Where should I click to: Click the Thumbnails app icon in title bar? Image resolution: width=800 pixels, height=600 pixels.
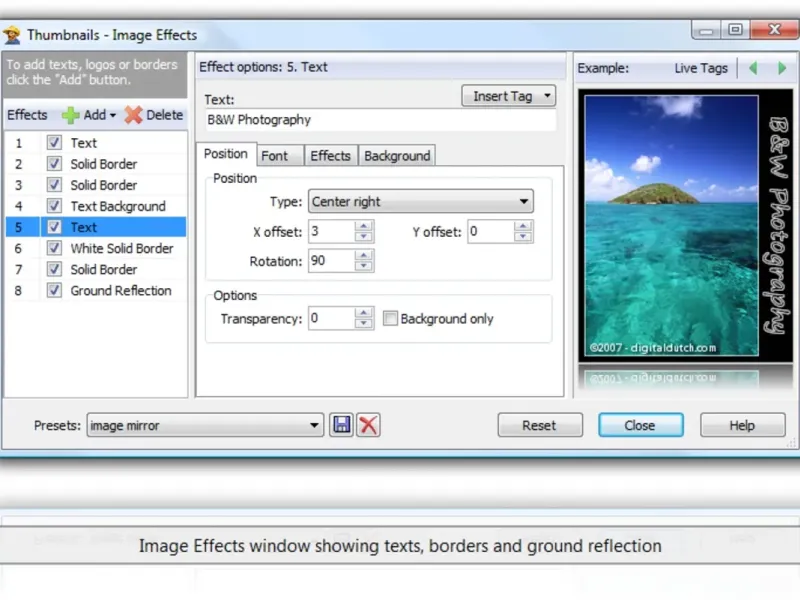coord(12,35)
